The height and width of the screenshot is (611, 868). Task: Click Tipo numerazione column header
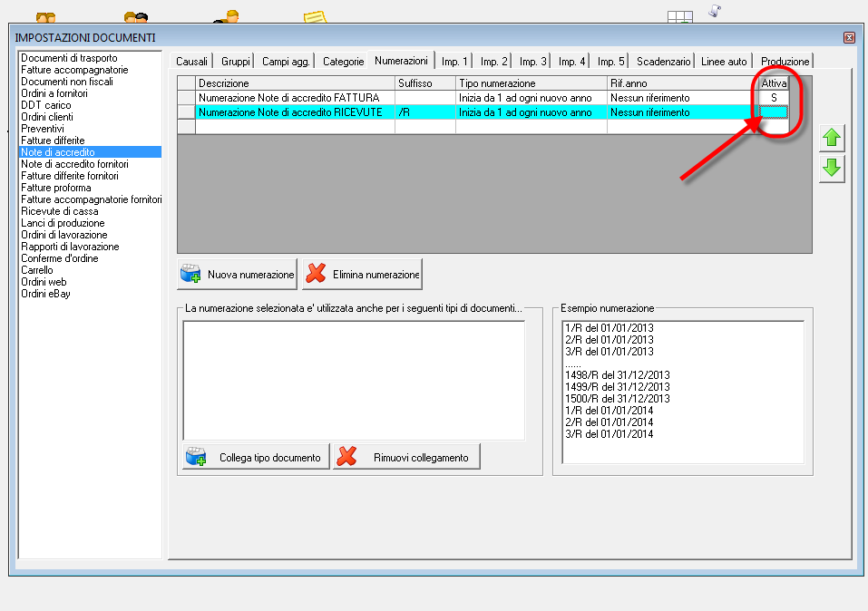[x=532, y=83]
